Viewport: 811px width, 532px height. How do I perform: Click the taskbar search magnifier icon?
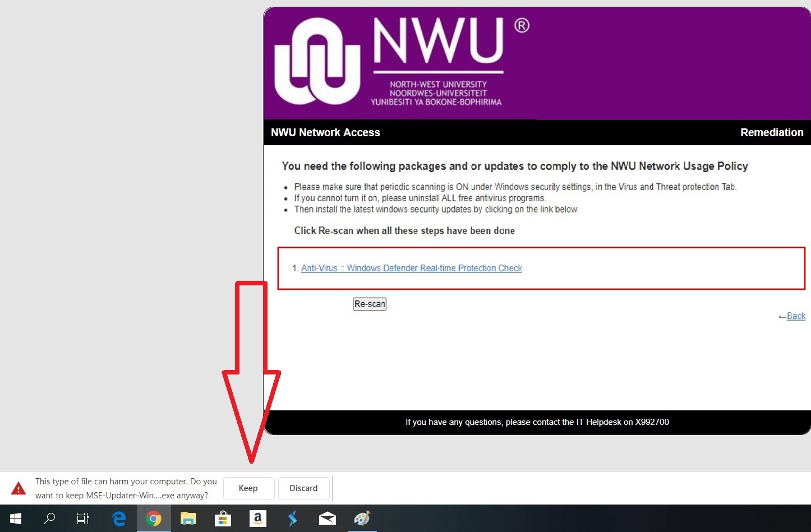49,519
